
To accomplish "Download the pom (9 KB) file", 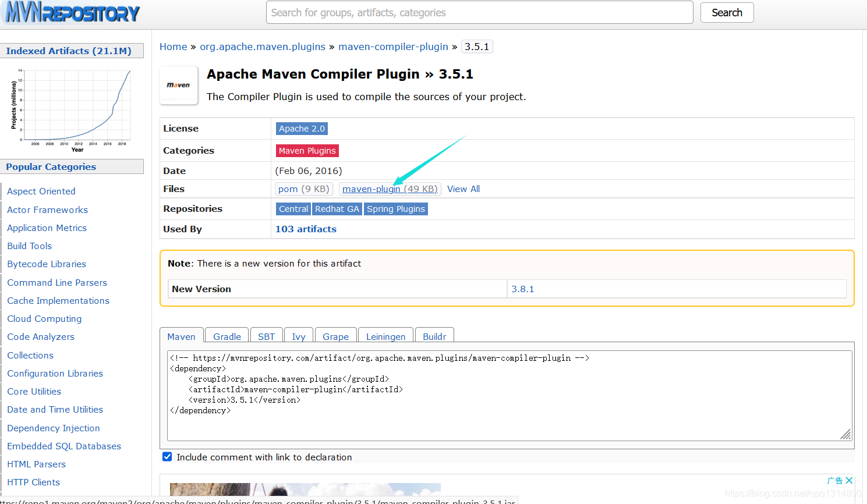I will [303, 189].
